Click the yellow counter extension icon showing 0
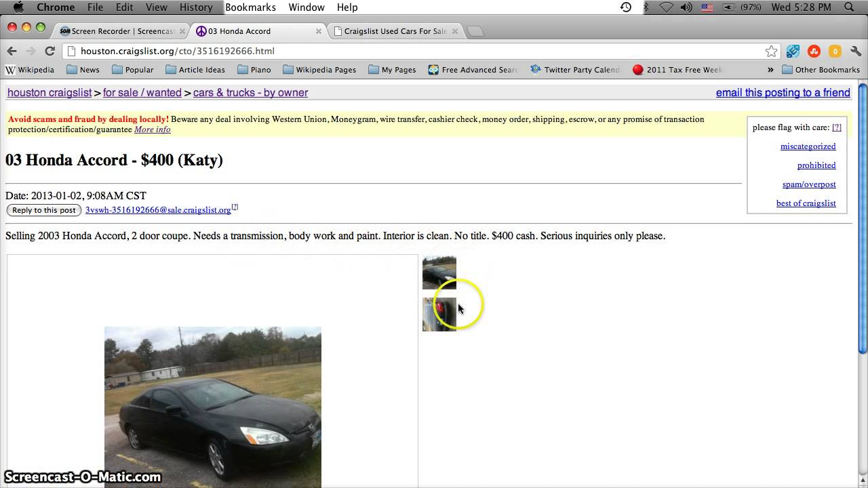The width and height of the screenshot is (868, 488). pos(835,51)
